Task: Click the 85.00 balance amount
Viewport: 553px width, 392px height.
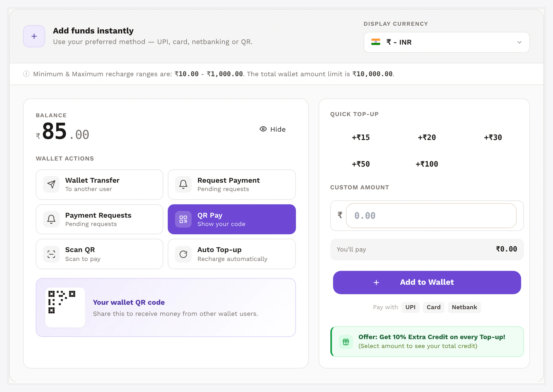Action: [x=63, y=132]
